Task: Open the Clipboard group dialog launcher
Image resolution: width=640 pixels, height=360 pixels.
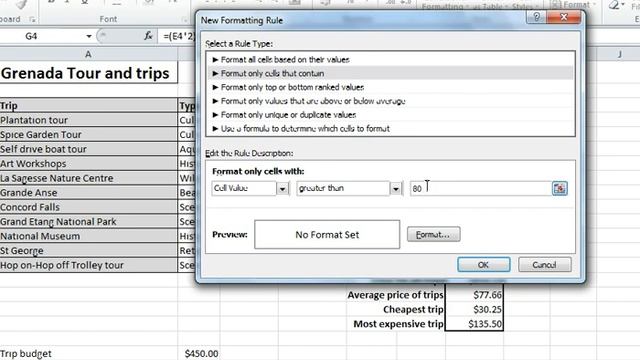Action: 32,19
